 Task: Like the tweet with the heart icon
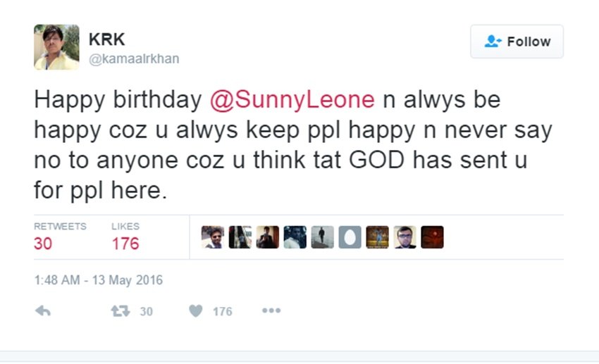coord(196,310)
